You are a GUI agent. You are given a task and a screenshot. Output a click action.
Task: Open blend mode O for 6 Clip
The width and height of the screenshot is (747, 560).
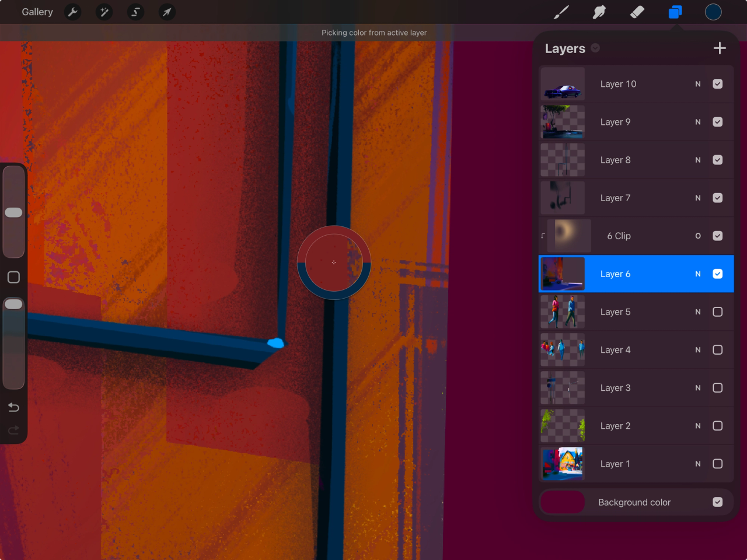point(698,236)
